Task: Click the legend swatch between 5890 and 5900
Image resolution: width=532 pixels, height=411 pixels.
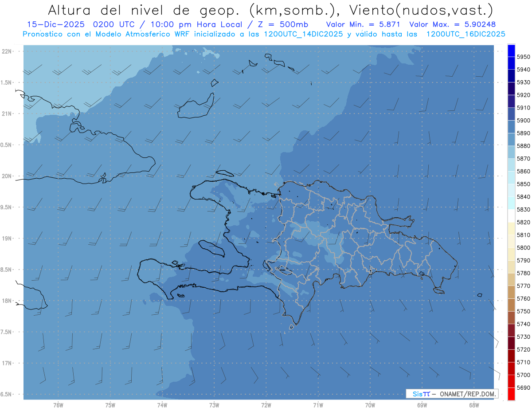Action: pos(511,126)
